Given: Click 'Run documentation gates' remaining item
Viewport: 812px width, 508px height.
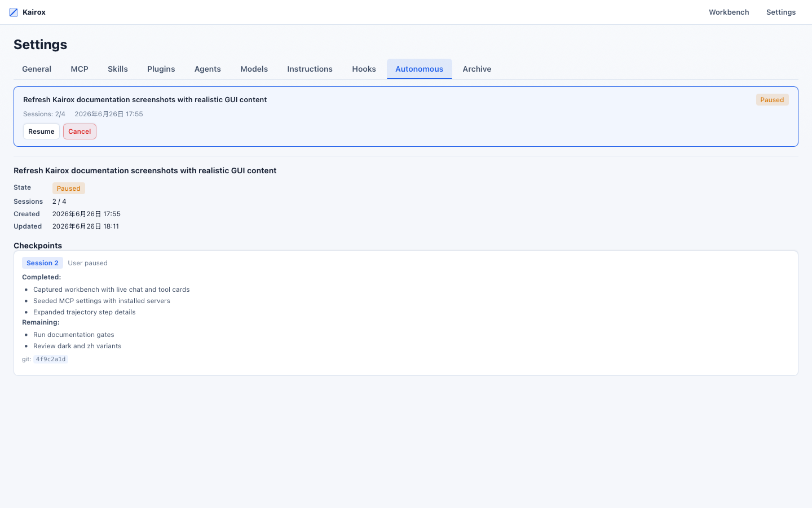Looking at the screenshot, I should pos(73,335).
